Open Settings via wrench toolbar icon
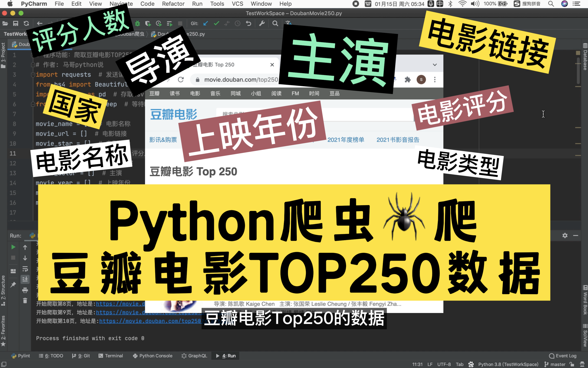Viewport: 588px width, 368px height. [x=262, y=24]
